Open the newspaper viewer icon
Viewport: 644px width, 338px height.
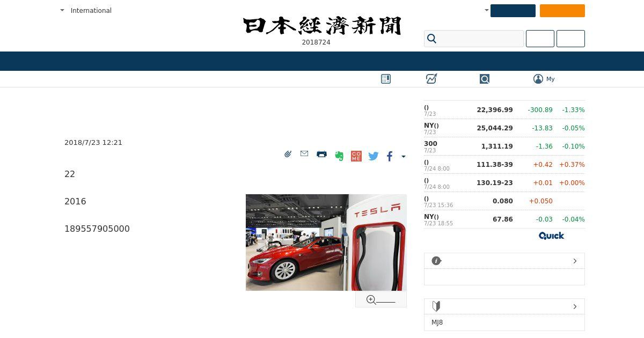click(x=386, y=79)
